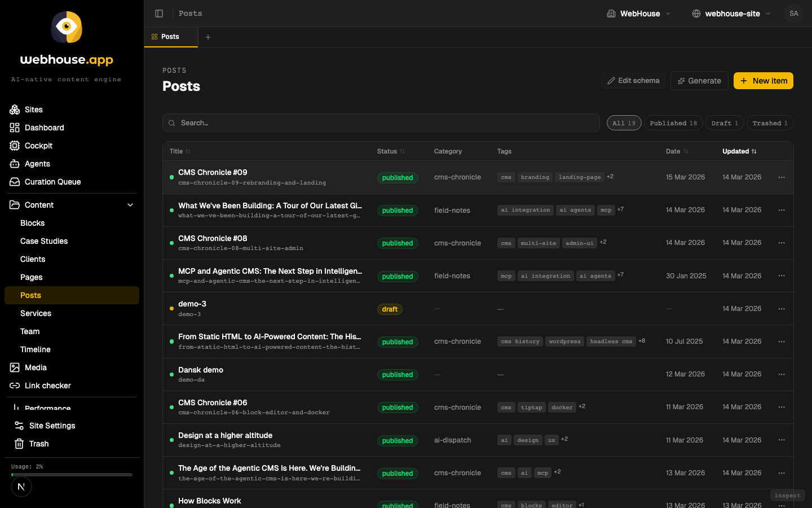Click the Site Settings sliders icon
The image size is (812, 508).
pyautogui.click(x=19, y=426)
